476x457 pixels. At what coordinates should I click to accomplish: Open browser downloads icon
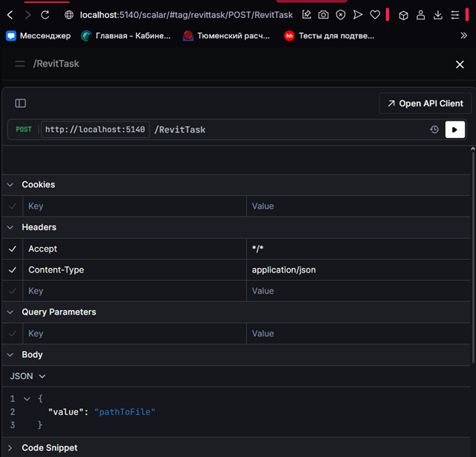(438, 14)
